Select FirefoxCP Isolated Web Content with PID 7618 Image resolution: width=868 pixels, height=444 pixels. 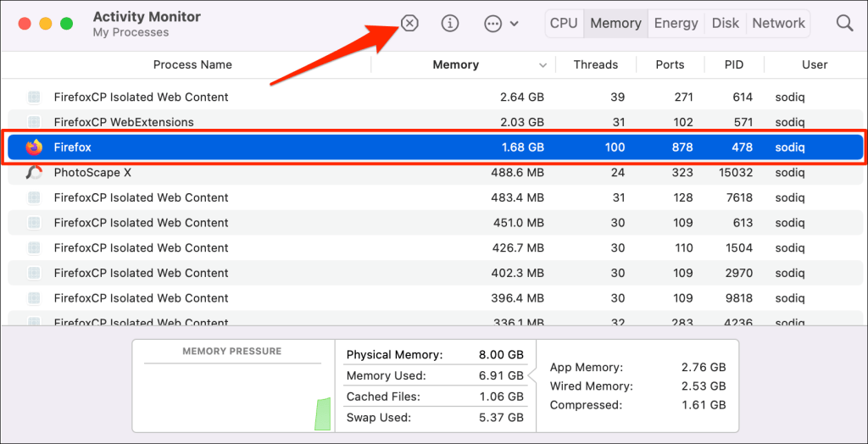click(x=434, y=197)
